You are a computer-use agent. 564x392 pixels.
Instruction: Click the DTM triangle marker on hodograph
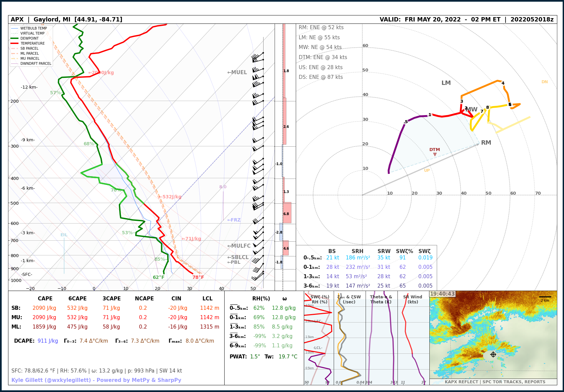click(x=435, y=154)
